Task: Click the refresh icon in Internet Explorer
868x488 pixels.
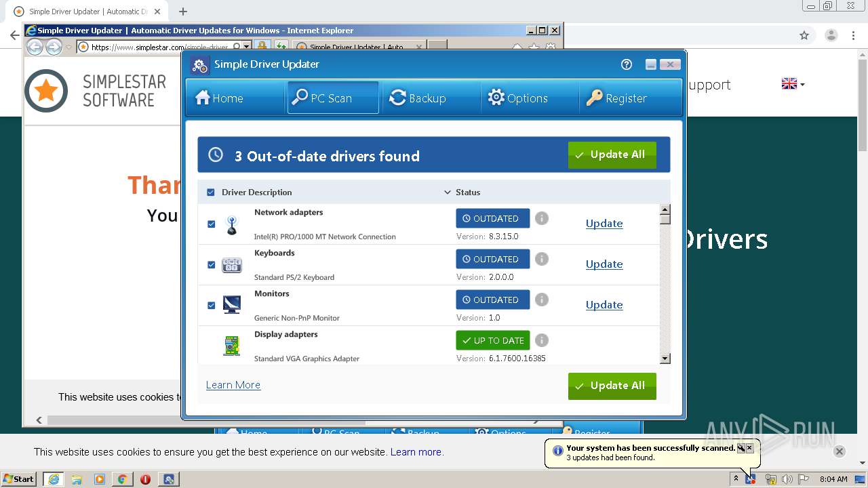Action: (281, 46)
